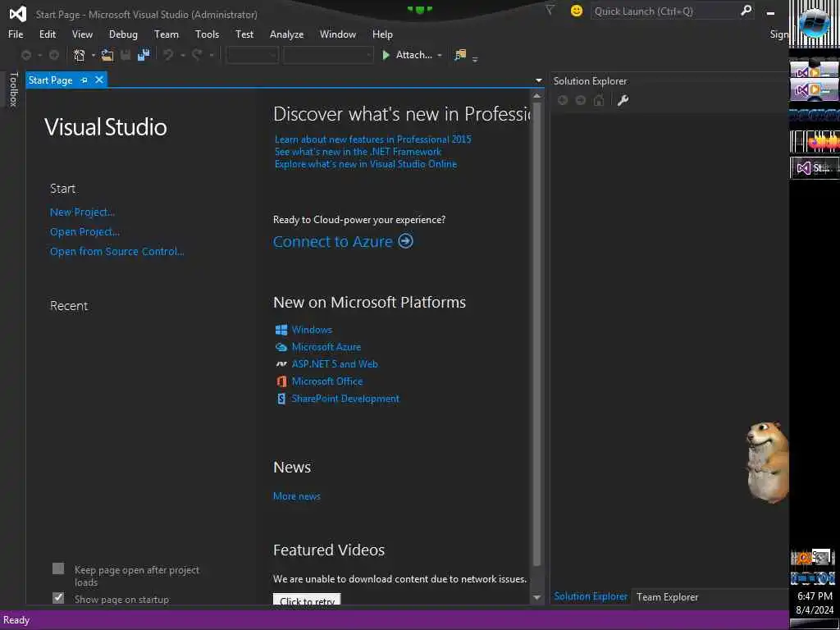Open the Analyze menu

pyautogui.click(x=286, y=34)
